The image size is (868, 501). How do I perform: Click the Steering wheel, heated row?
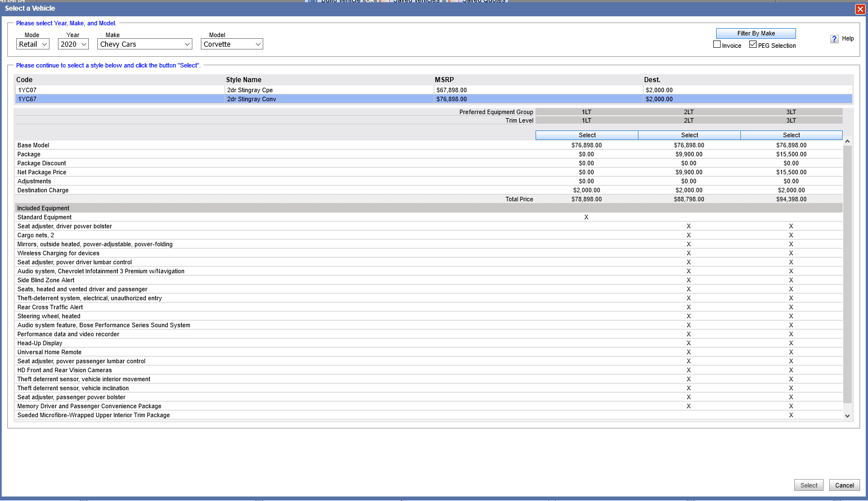pos(429,316)
